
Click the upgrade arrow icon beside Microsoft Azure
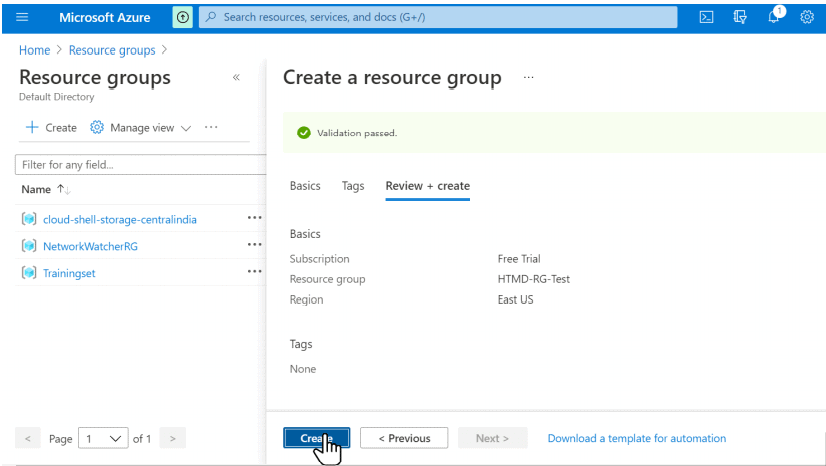click(x=182, y=17)
